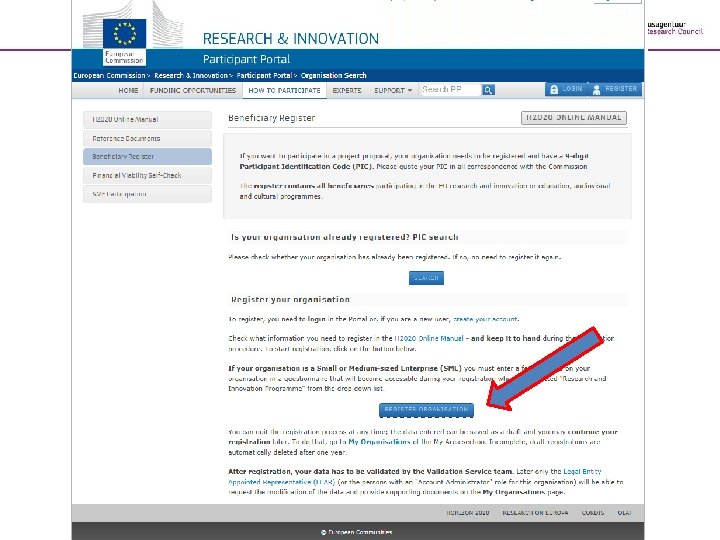Click the person Register icon

596,90
